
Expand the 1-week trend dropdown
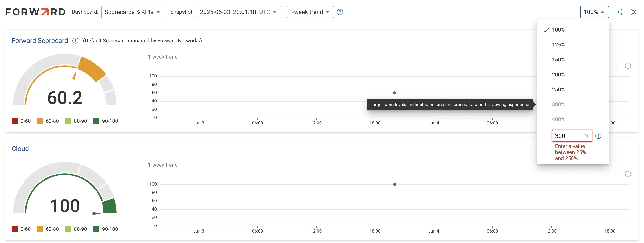(x=309, y=12)
